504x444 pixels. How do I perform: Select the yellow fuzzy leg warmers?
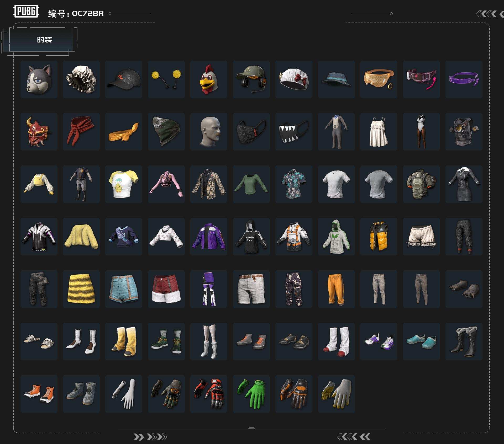[124, 341]
